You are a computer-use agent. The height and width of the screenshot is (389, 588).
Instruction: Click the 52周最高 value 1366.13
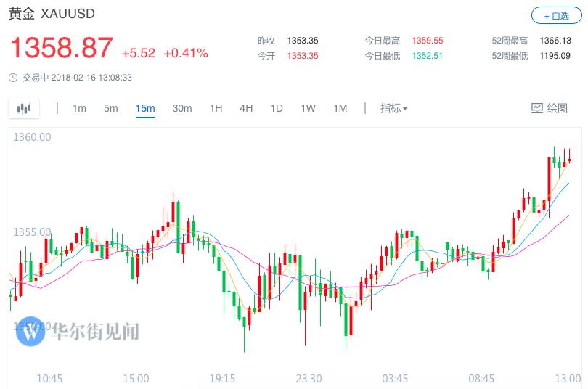pyautogui.click(x=555, y=41)
